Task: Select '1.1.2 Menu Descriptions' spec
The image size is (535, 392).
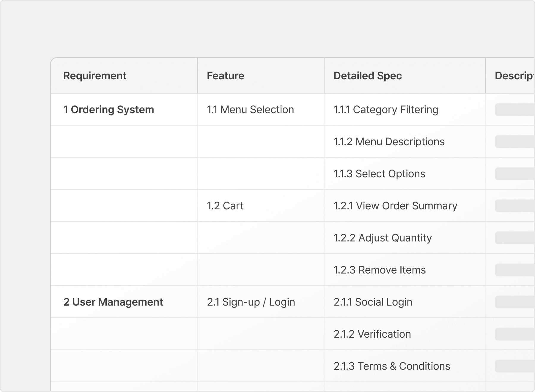Action: click(405, 142)
